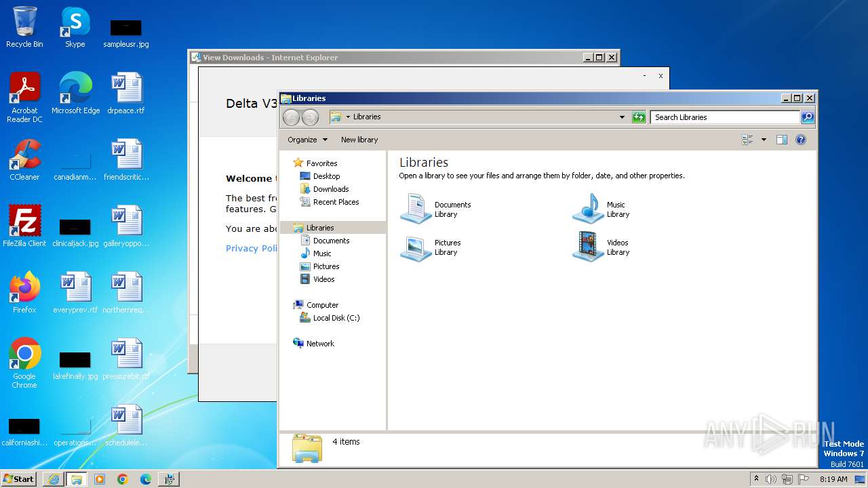Click the Back navigation arrow in Libraries
868x488 pixels.
click(x=291, y=117)
